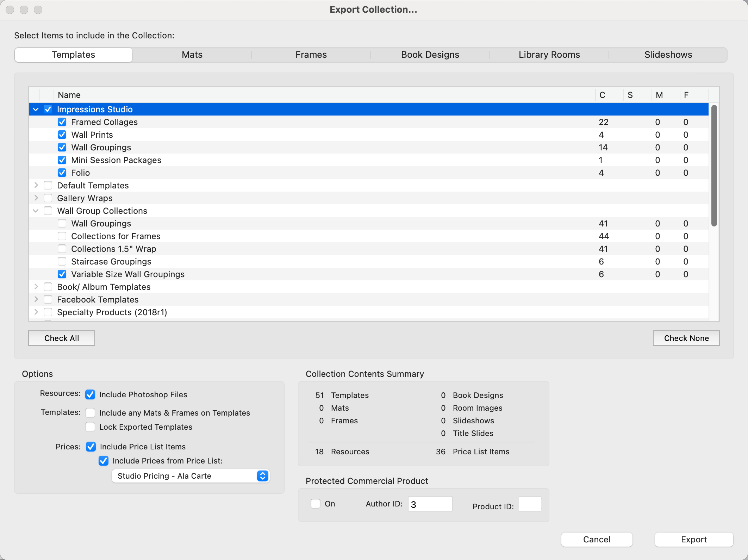Check Include any Mats & Frames on Templates
The width and height of the screenshot is (748, 560).
pos(90,413)
